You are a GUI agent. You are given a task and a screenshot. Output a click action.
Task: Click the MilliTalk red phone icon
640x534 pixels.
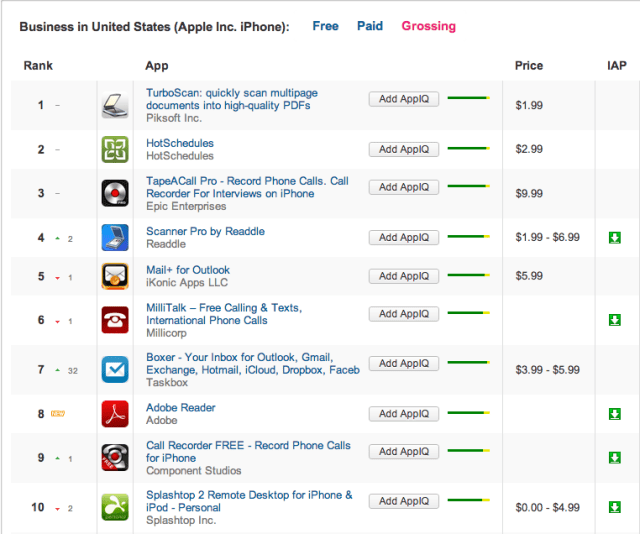pos(115,320)
